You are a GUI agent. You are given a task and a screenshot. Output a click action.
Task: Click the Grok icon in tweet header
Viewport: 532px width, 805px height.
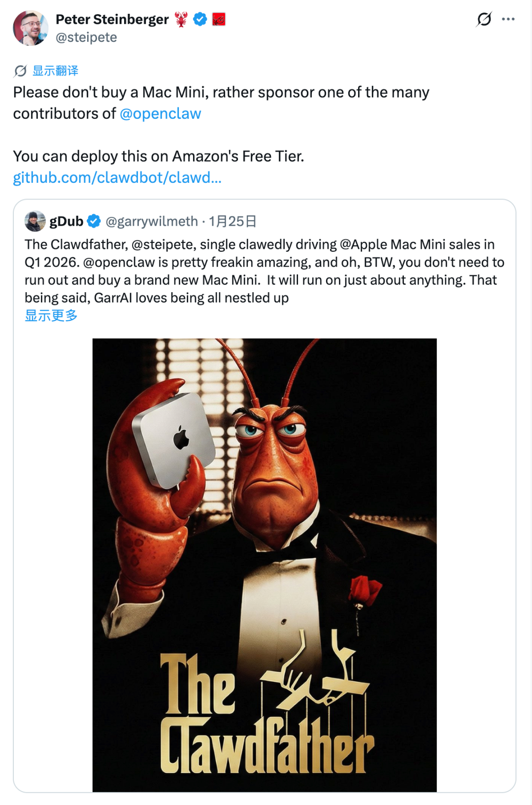(484, 19)
